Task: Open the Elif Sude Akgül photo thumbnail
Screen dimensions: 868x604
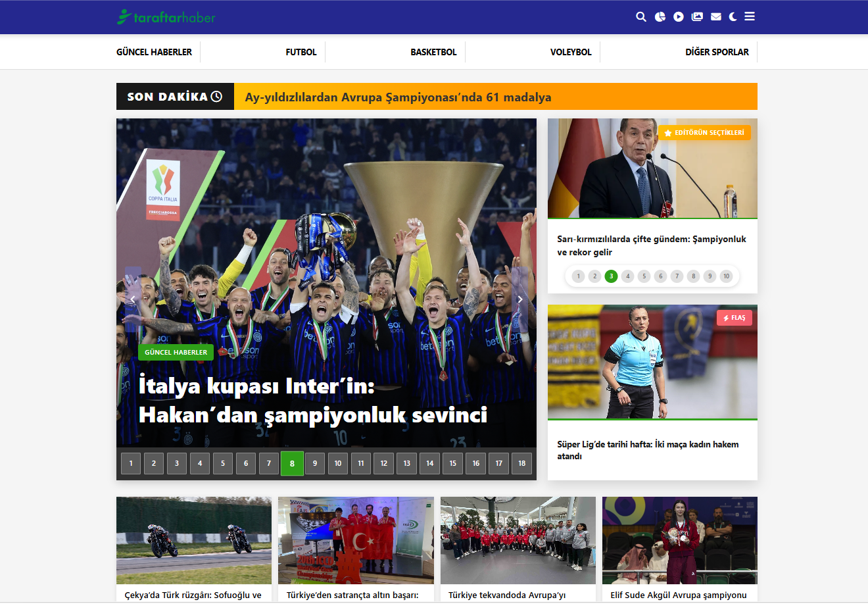Action: 680,540
